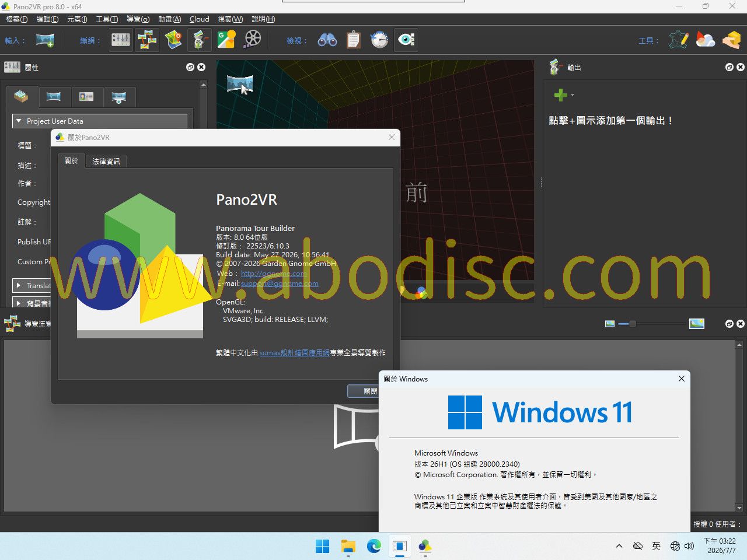Float the 屬性 properties panel

tap(190, 67)
